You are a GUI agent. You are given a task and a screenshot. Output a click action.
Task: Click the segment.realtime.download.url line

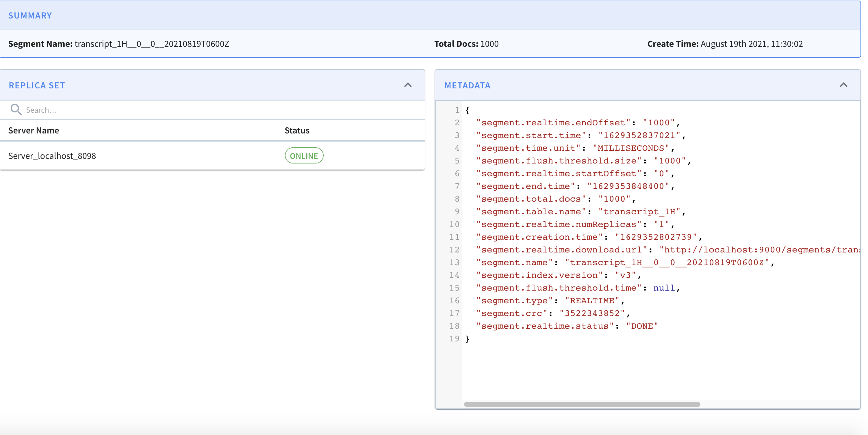pyautogui.click(x=667, y=250)
